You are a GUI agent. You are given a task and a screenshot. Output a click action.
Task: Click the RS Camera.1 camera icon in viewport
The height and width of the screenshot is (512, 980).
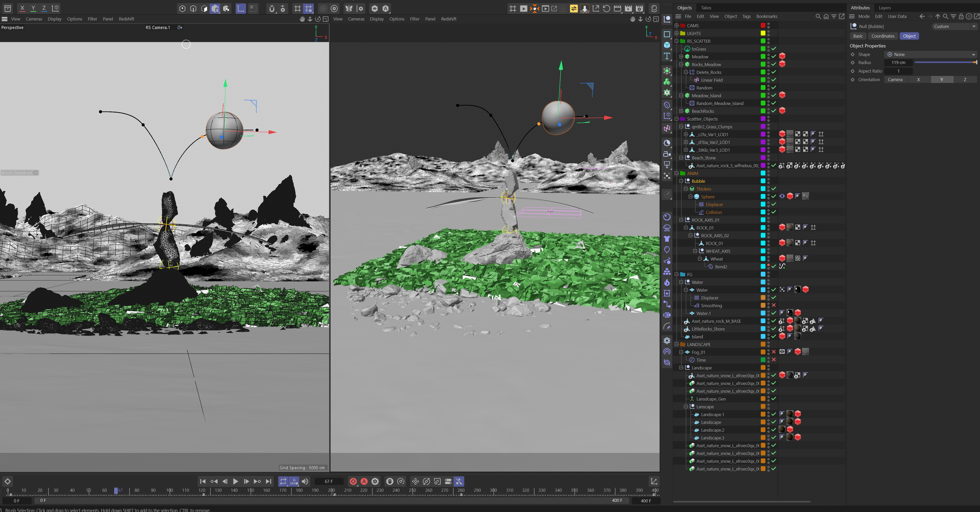(180, 27)
